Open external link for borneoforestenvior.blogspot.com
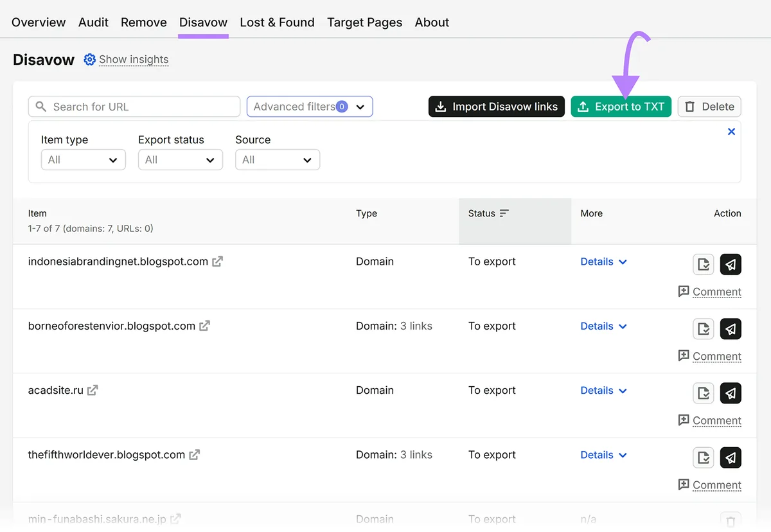This screenshot has width=771, height=532. coord(204,326)
